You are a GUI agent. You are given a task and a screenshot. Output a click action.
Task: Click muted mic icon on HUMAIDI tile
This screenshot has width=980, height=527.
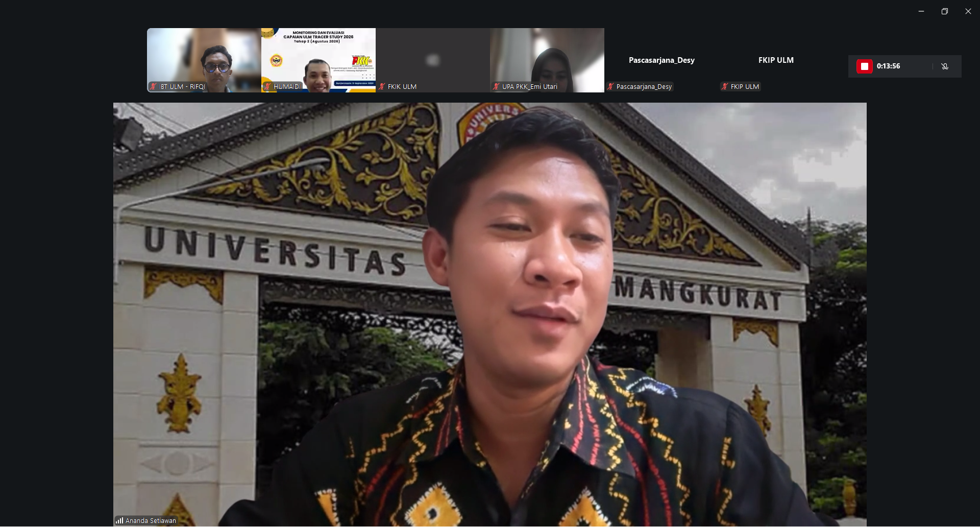click(267, 87)
